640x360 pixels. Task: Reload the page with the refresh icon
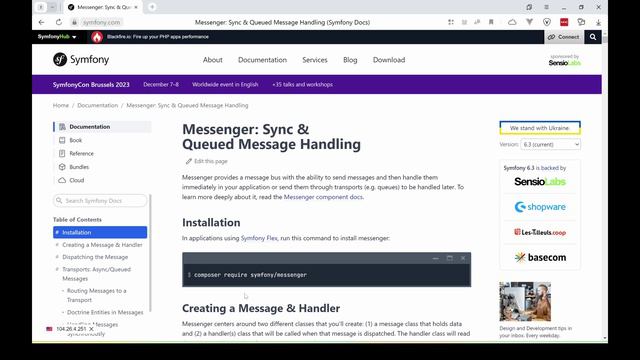coord(59,22)
